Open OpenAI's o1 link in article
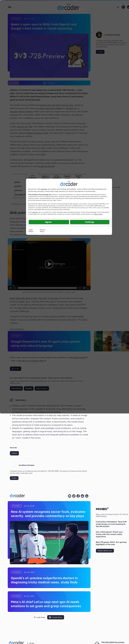 click(71, 109)
